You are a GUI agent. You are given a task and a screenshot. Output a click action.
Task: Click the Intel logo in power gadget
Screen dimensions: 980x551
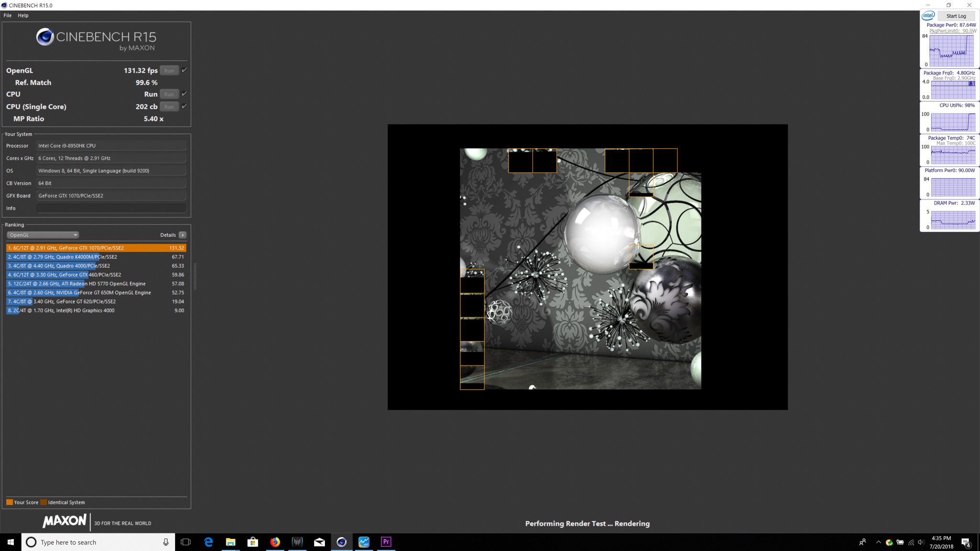pos(928,16)
